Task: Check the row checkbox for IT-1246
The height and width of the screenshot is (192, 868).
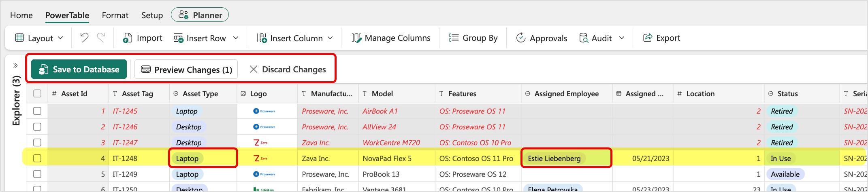Action: tap(37, 127)
